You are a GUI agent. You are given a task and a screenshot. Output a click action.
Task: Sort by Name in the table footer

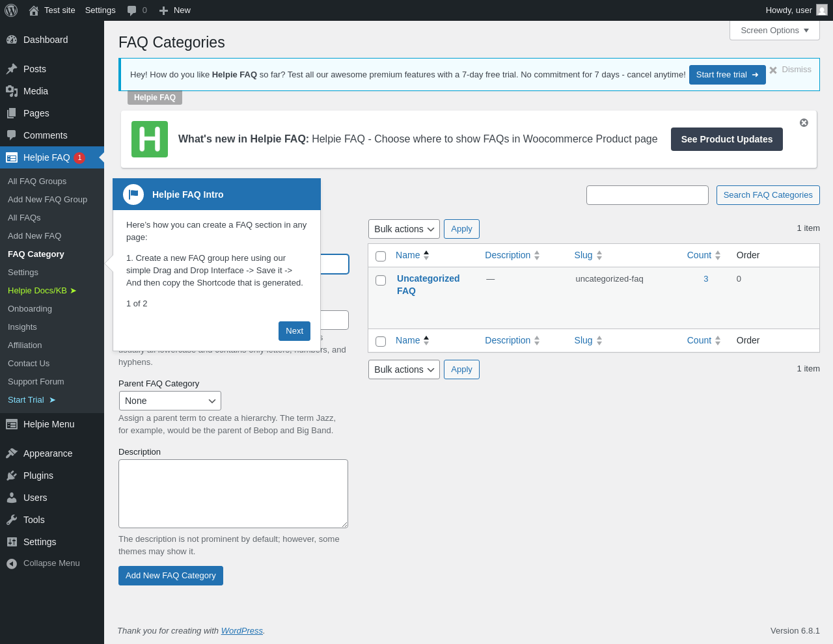pyautogui.click(x=413, y=340)
